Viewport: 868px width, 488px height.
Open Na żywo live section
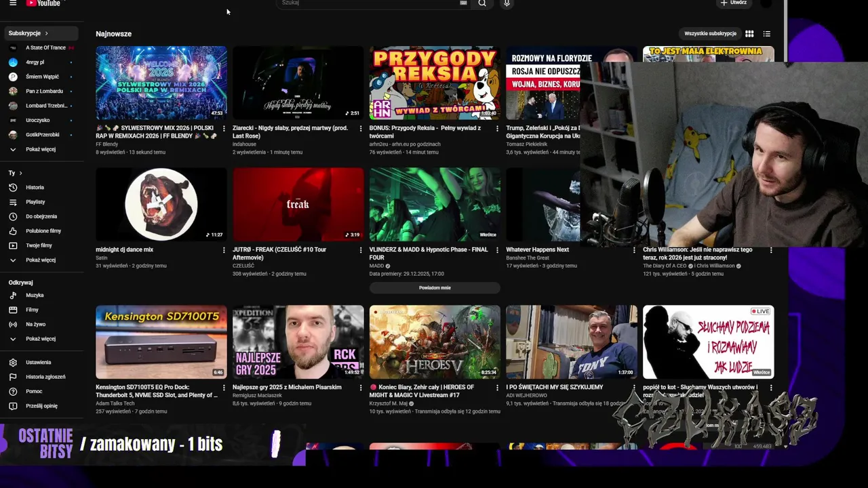click(42, 325)
